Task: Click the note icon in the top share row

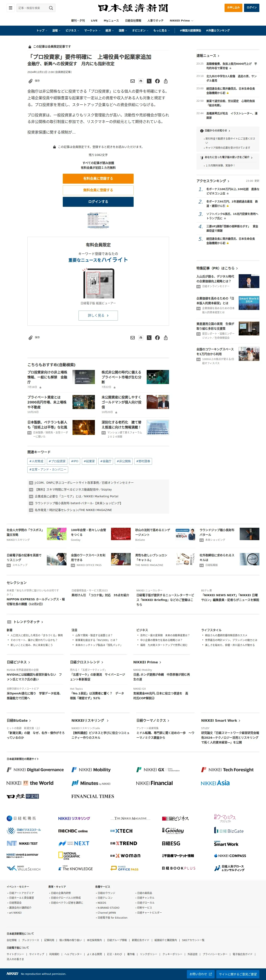Action: click(x=141, y=81)
